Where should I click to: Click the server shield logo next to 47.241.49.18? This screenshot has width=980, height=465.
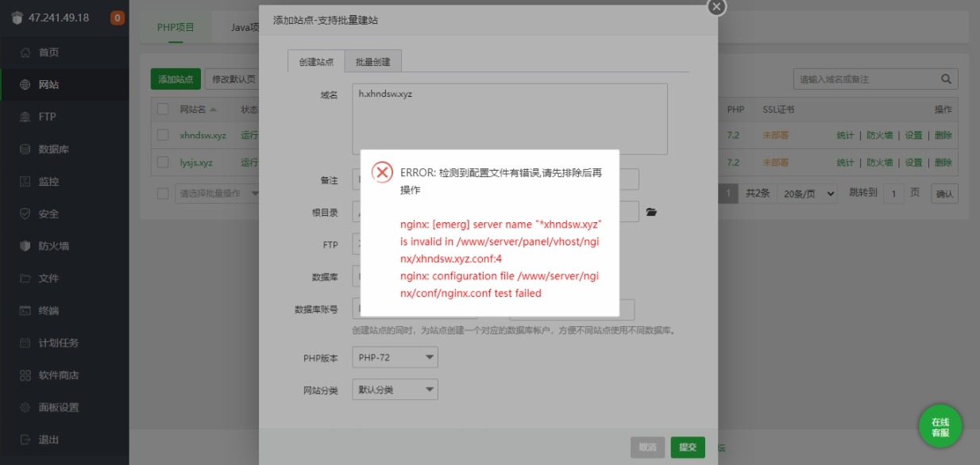tap(17, 18)
